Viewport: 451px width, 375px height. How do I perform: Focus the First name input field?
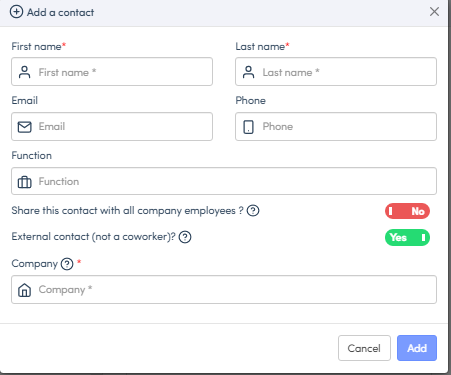pos(112,72)
